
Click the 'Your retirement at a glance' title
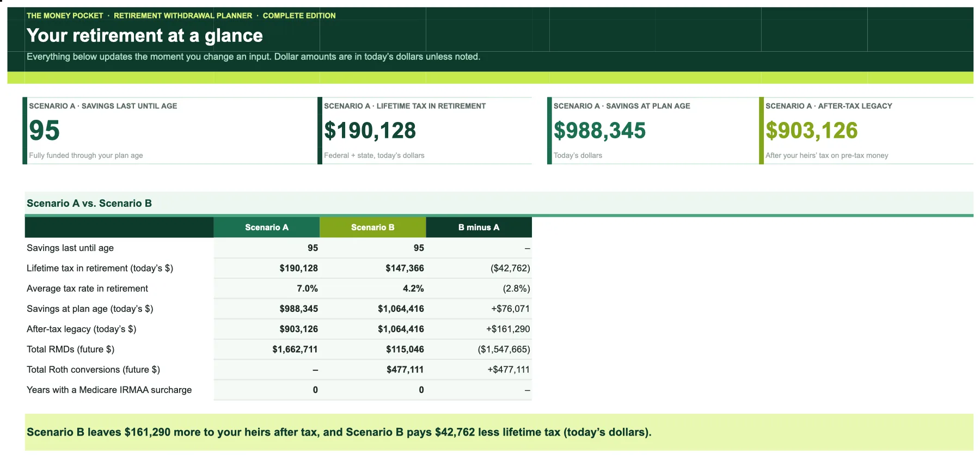(x=144, y=35)
